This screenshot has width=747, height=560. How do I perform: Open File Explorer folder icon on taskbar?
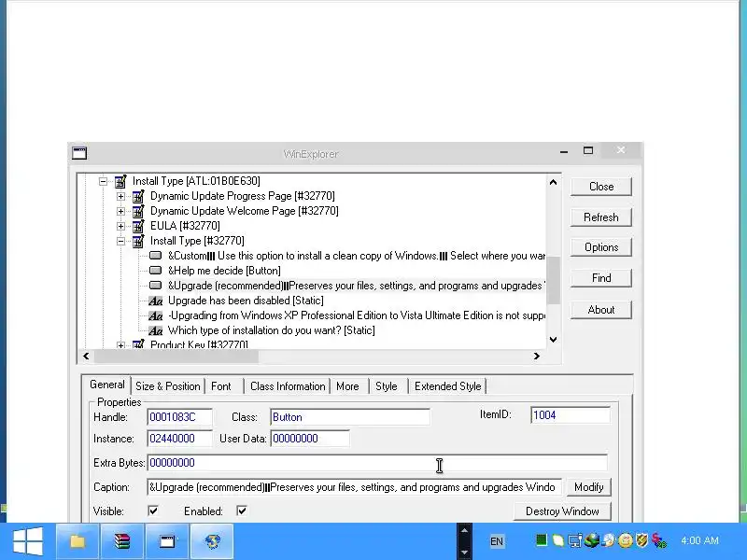click(x=78, y=541)
